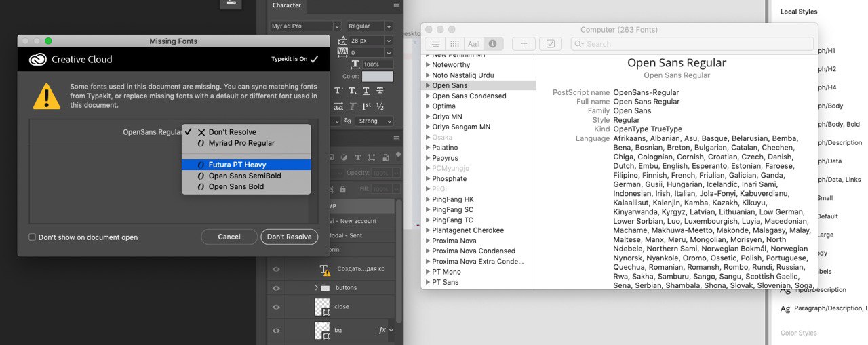Filter layers by adjustment layer icon
Screen dimensions: 868x345
tap(344, 157)
